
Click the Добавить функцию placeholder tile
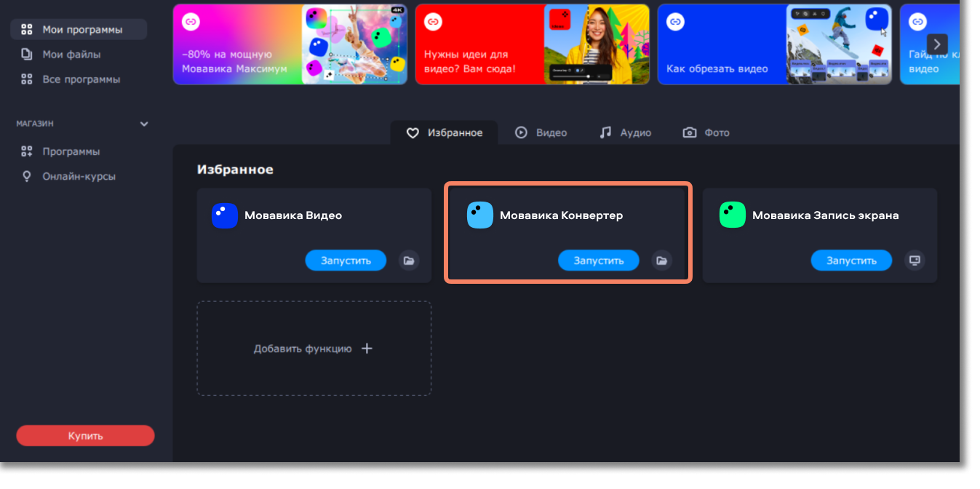click(x=314, y=349)
